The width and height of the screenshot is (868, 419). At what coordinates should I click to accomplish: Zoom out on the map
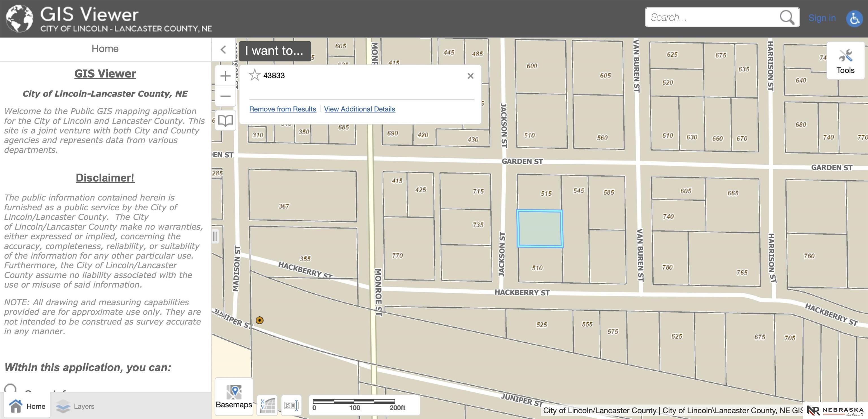point(225,96)
